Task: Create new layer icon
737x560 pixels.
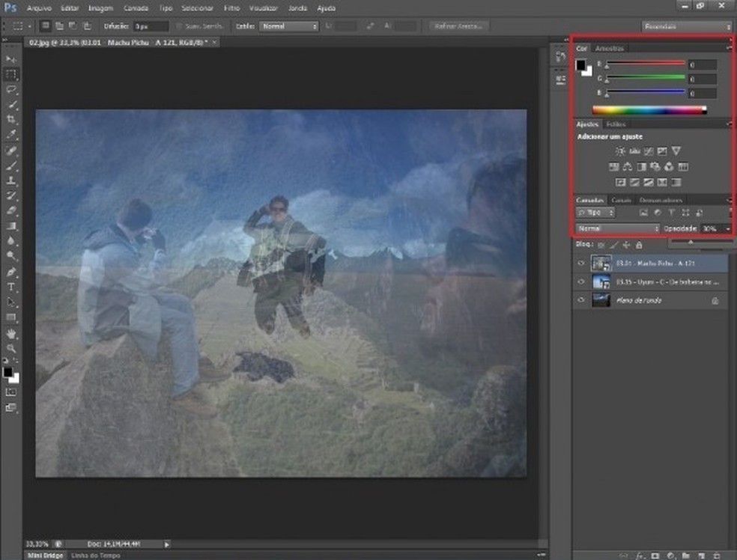Action: click(701, 556)
